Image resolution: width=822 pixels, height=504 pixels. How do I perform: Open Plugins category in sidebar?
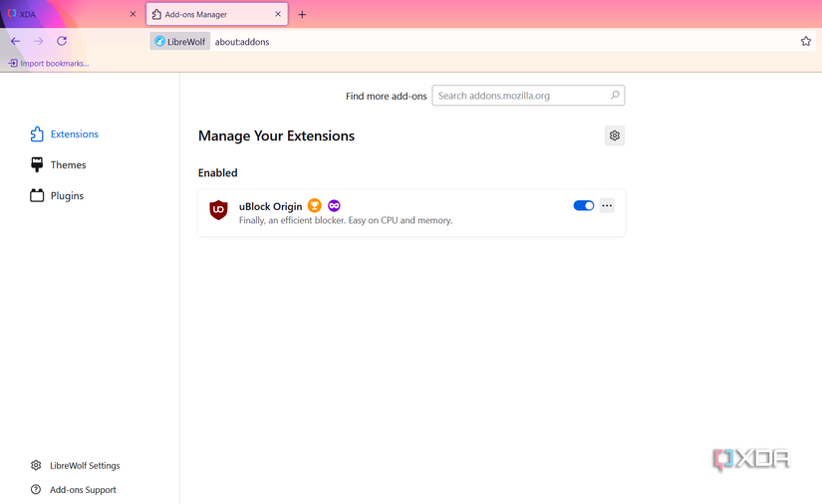57,196
